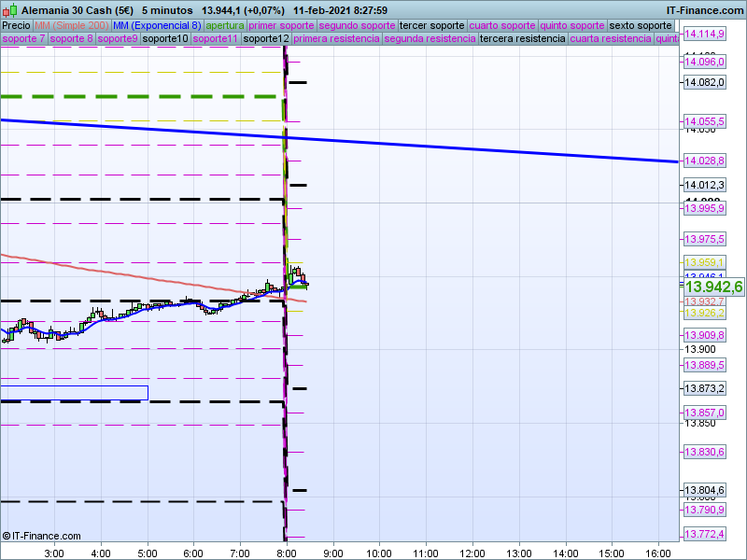Viewport: 747px width, 560px height.
Task: Select the blue rectangle drawn on chart
Action: click(75, 393)
